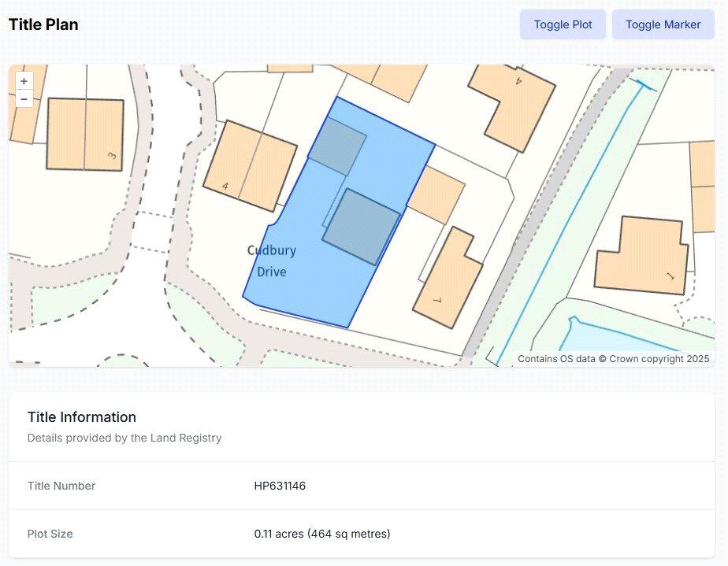
Task: Click the Cudbury Drive street label
Action: pyautogui.click(x=272, y=261)
